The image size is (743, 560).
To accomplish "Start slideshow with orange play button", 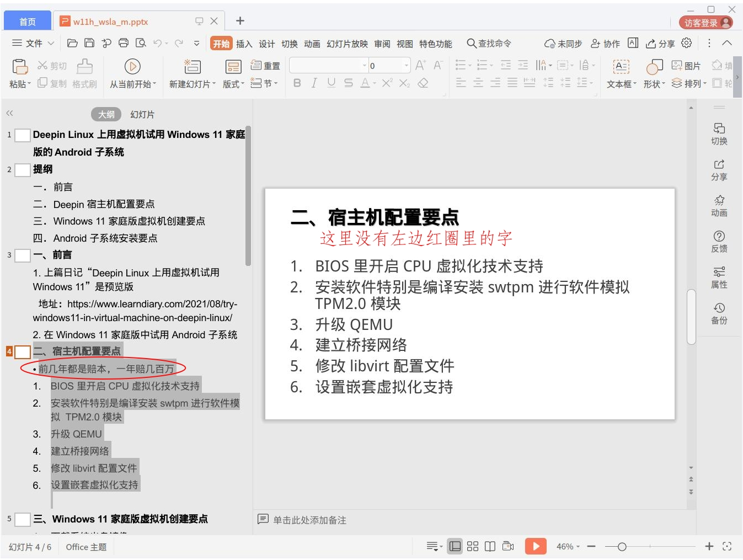I will coord(535,546).
